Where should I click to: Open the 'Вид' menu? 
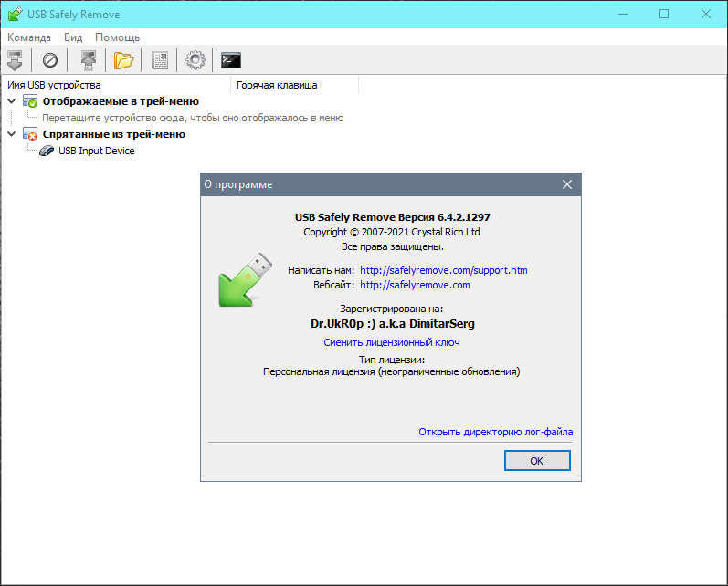pyautogui.click(x=73, y=37)
